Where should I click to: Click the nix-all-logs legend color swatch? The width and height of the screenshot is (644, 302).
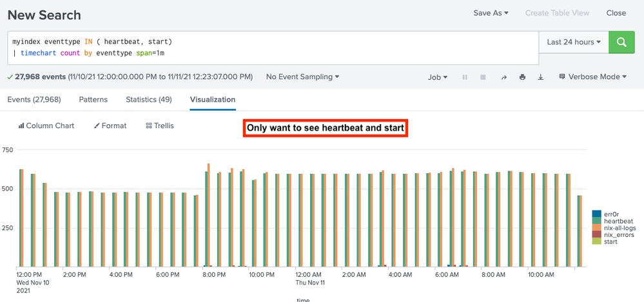point(596,228)
